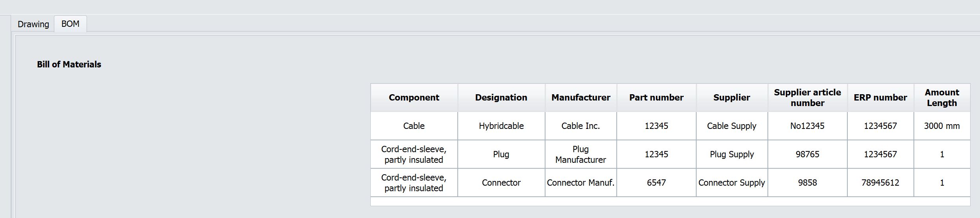Click the Cable Inc. manufacturer cell
This screenshot has width=980, height=218.
pyautogui.click(x=581, y=126)
